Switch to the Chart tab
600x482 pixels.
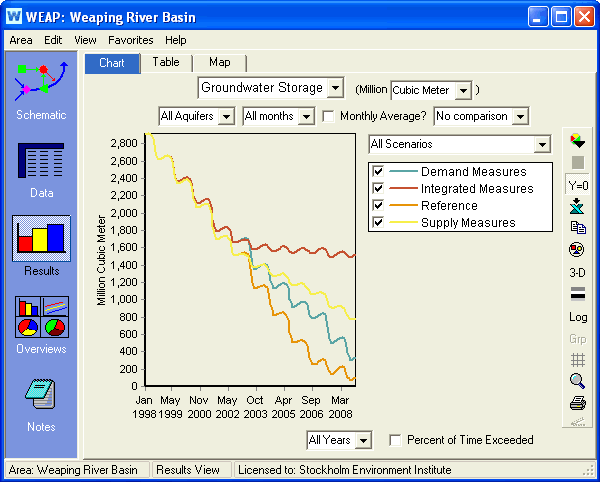(x=112, y=63)
